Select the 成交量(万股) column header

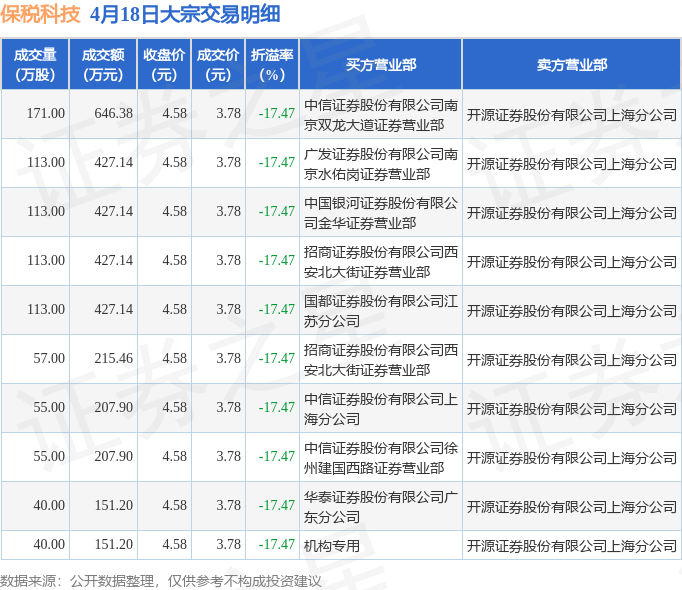35,64
